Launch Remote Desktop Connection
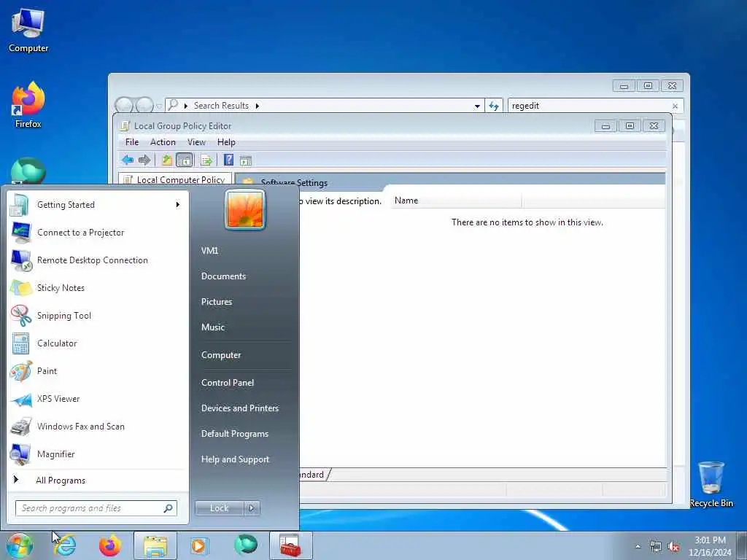 pos(98,260)
